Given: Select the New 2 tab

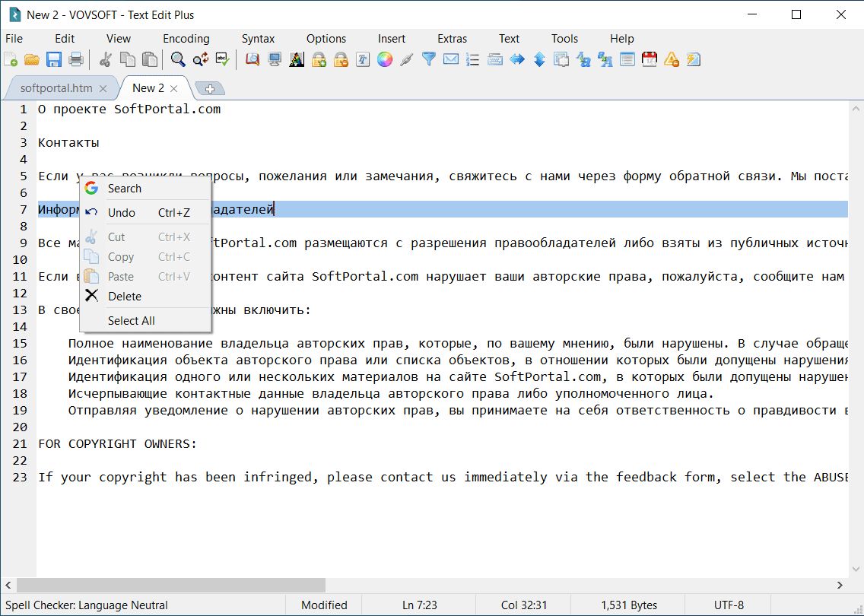Looking at the screenshot, I should click(x=148, y=88).
